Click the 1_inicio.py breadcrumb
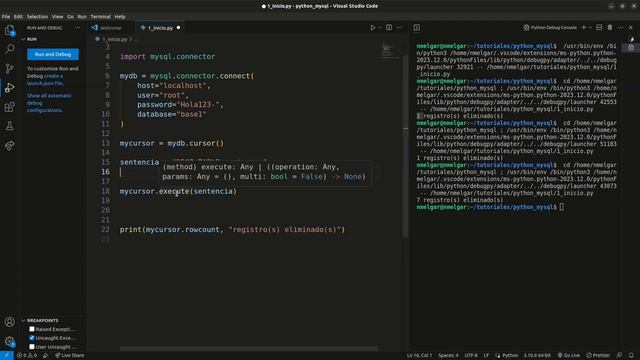The image size is (640, 360). 114,39
